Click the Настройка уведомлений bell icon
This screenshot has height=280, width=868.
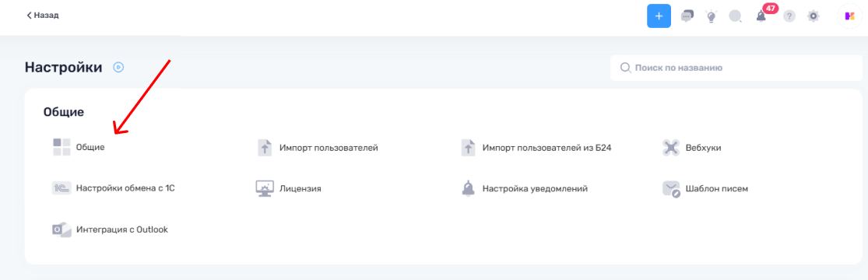pyautogui.click(x=469, y=189)
